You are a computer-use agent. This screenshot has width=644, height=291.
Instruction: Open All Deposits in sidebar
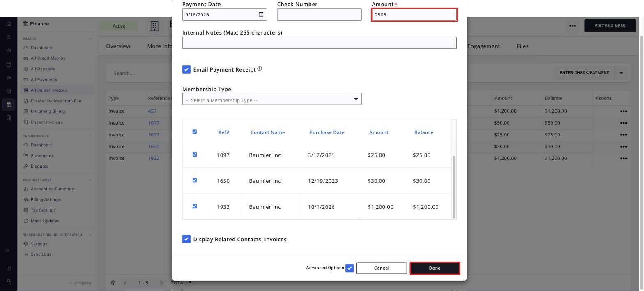[43, 69]
